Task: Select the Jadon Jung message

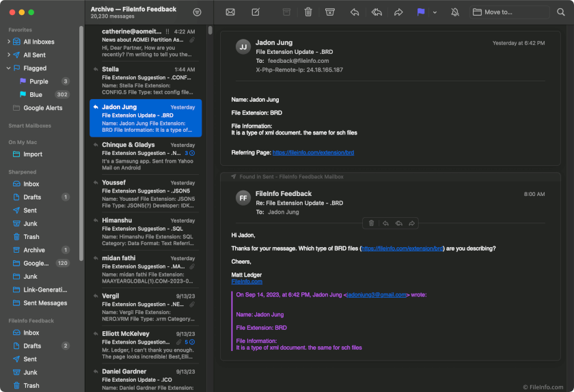Action: [x=146, y=118]
